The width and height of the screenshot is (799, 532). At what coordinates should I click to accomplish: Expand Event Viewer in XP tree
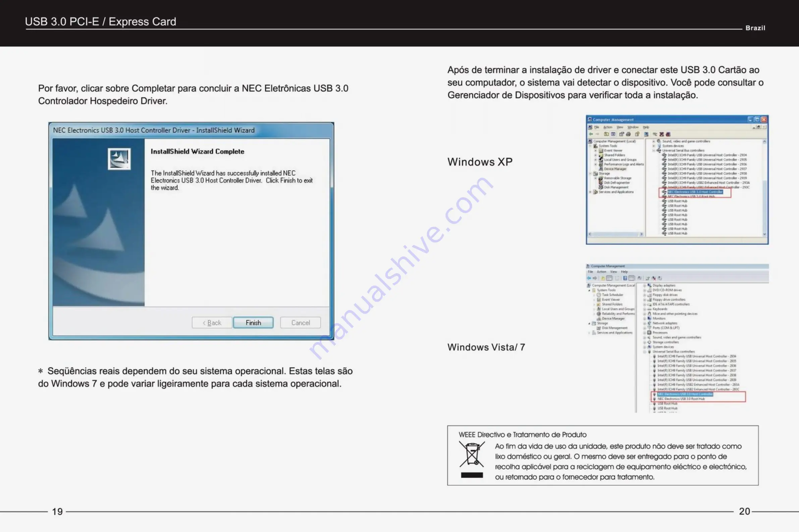pos(596,151)
